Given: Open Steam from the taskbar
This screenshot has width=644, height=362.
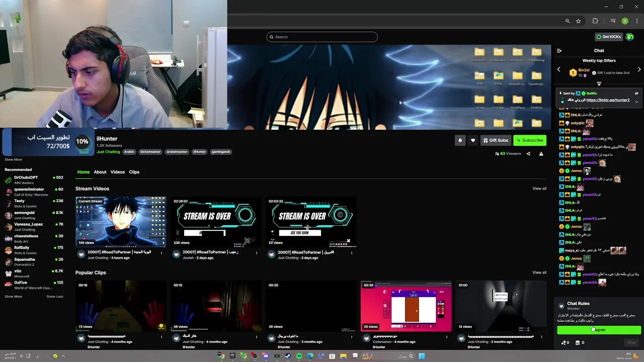Looking at the screenshot, I should 288,356.
